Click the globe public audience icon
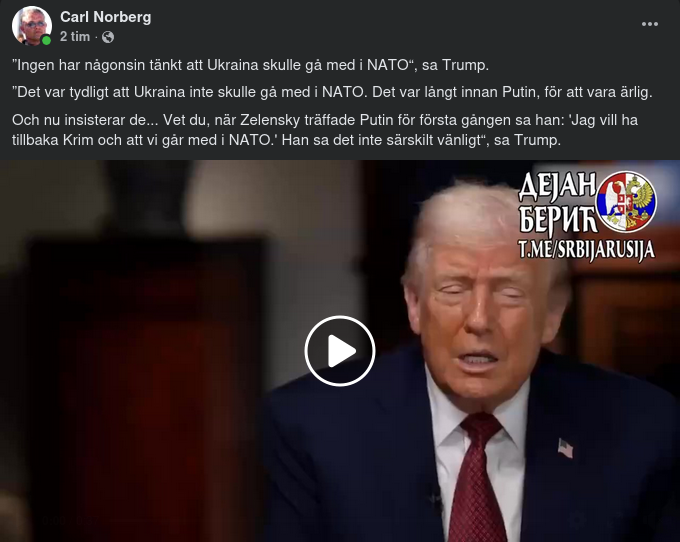680x542 pixels. pos(108,37)
